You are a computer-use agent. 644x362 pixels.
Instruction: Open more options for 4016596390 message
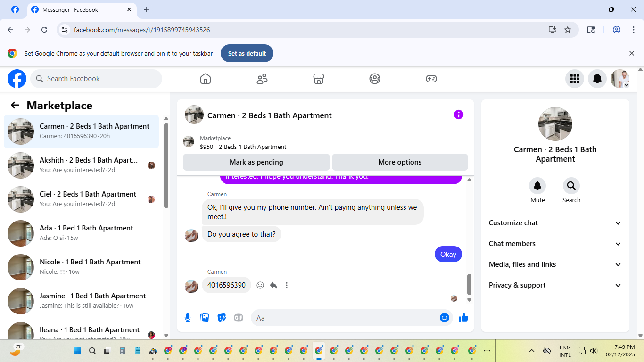287,285
